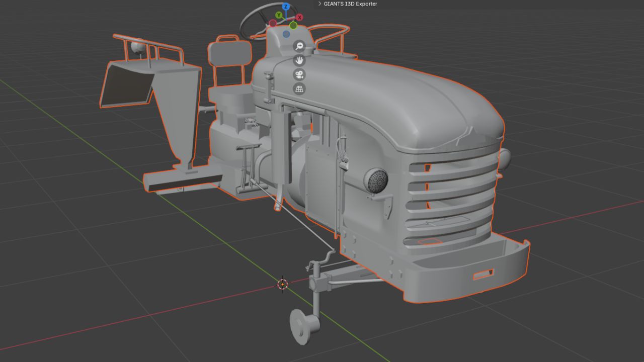
Task: Click the 3D cursor in the viewport
Action: 283,285
